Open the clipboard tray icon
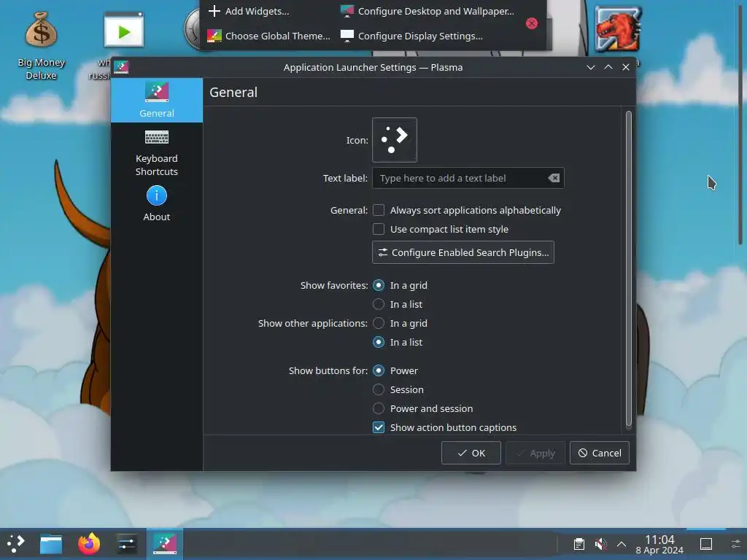 pyautogui.click(x=578, y=544)
